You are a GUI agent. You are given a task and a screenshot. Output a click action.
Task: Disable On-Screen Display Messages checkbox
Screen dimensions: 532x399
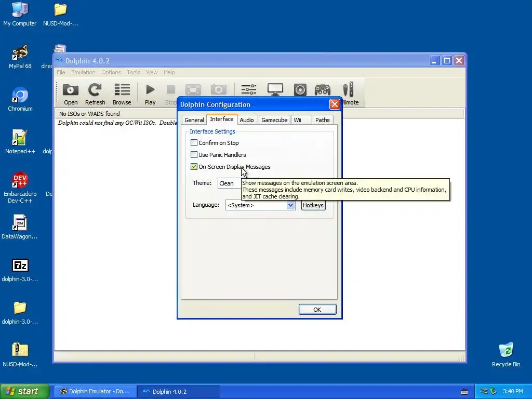click(194, 167)
